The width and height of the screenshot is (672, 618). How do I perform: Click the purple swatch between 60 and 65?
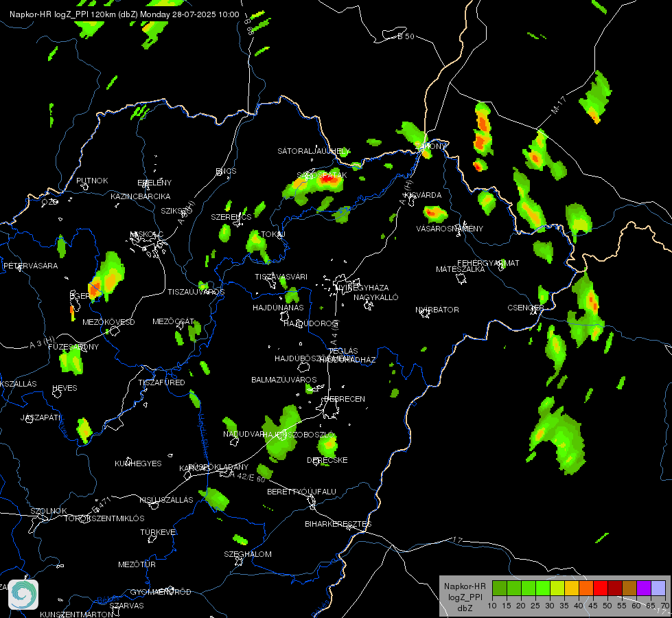[644, 588]
